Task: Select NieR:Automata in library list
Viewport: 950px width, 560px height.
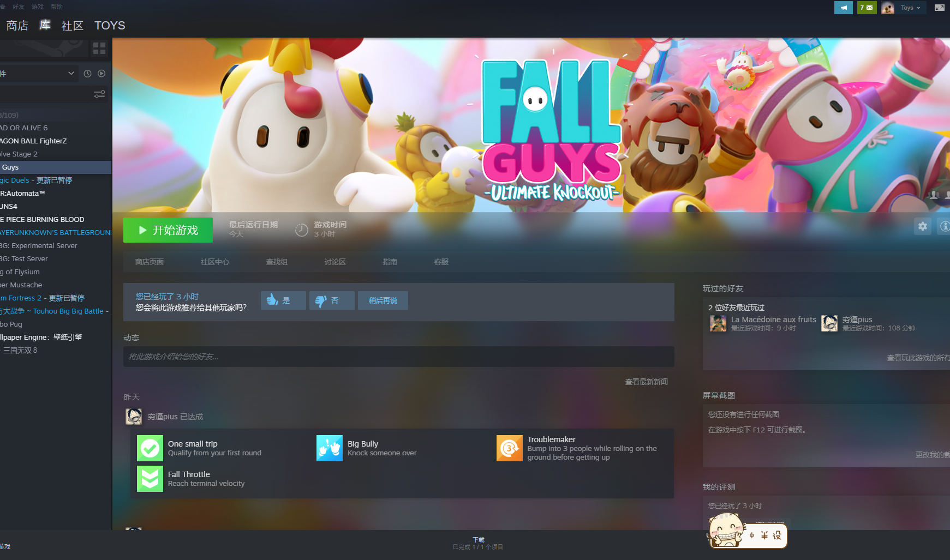Action: (56, 194)
